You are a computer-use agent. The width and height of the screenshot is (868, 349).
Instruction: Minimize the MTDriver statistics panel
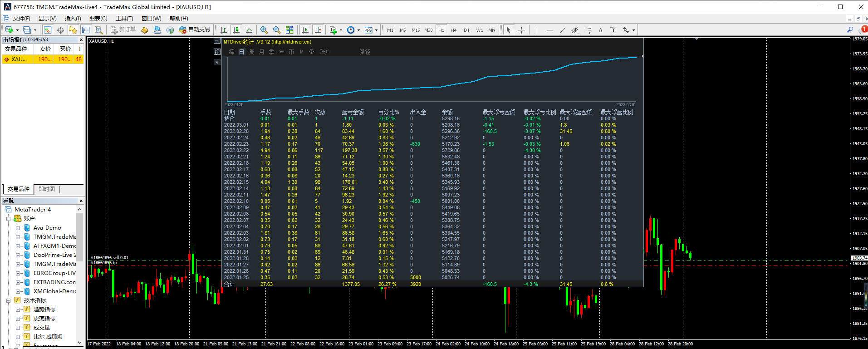click(217, 41)
